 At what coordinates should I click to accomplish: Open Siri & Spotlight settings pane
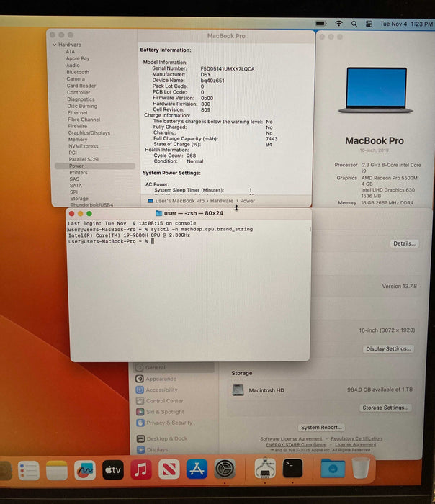click(x=160, y=412)
